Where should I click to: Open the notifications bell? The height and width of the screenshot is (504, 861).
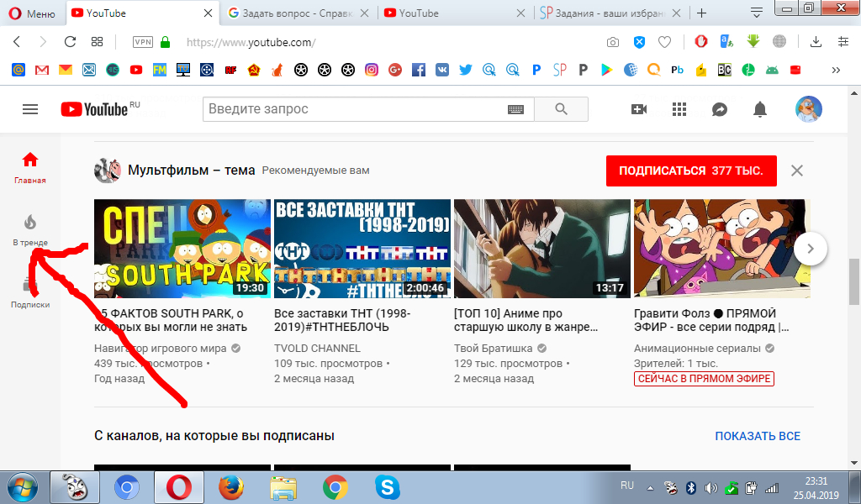[760, 109]
